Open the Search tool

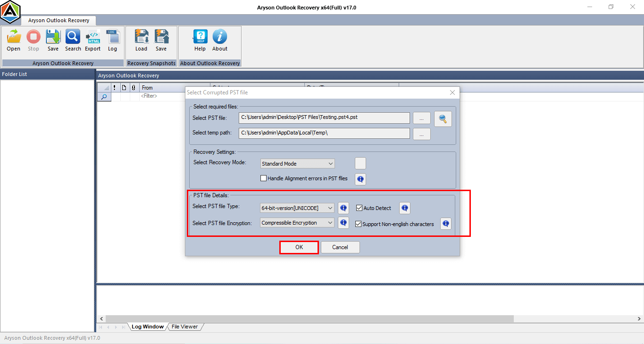click(x=73, y=41)
